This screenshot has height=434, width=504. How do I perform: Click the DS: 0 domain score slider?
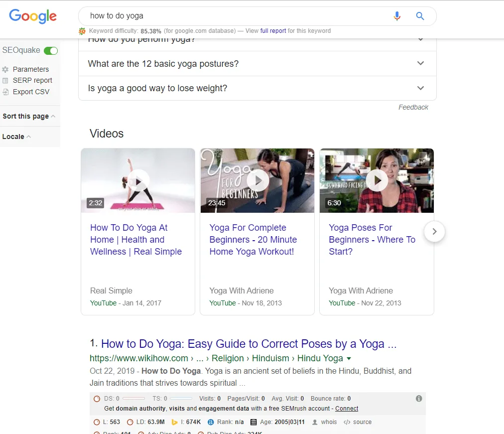pos(133,399)
